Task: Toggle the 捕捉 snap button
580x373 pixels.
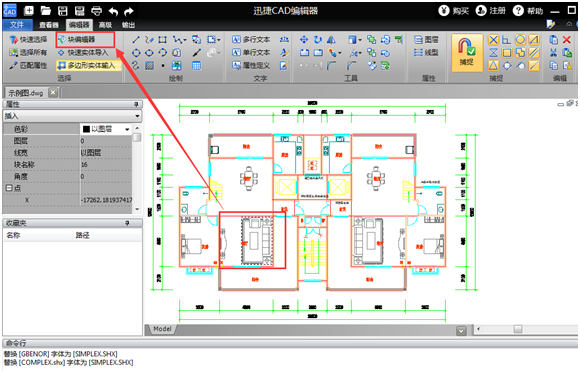Action: [467, 53]
